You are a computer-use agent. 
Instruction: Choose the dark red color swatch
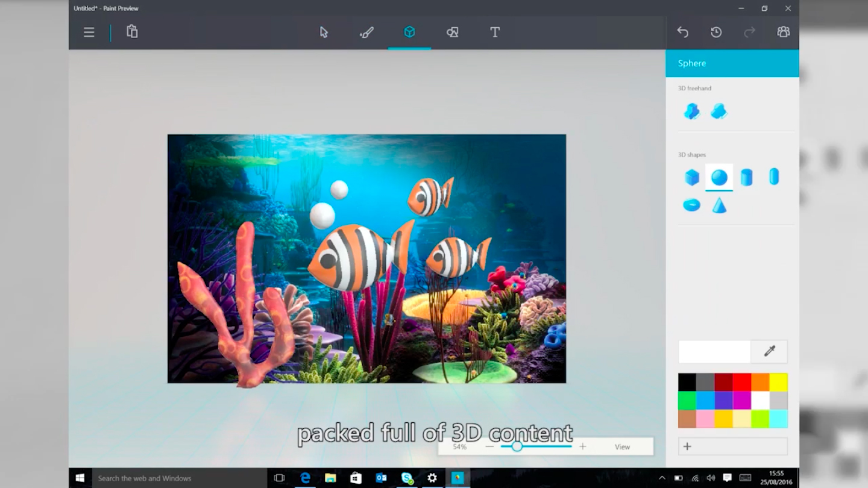(724, 383)
